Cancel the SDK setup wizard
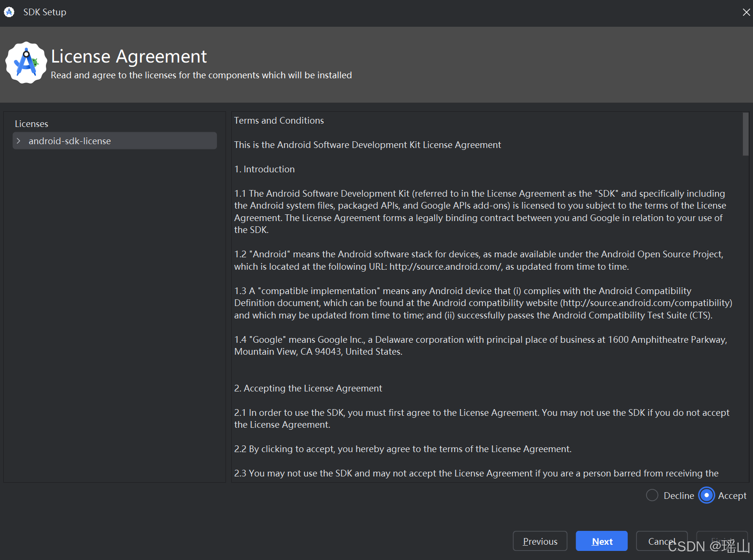This screenshot has width=753, height=560. click(662, 541)
